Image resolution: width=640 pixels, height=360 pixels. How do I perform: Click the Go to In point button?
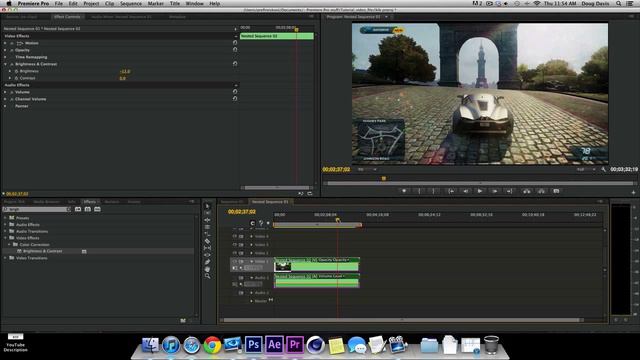click(x=451, y=191)
